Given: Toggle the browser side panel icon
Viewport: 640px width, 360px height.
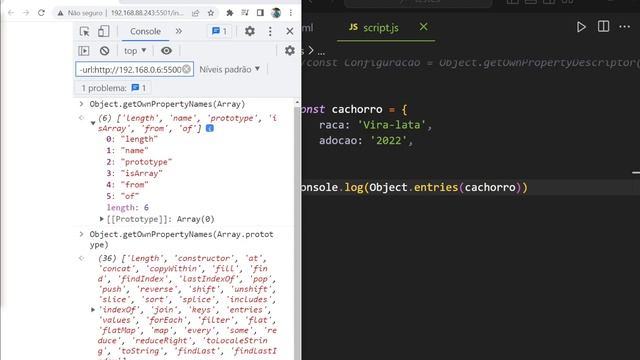Looking at the screenshot, I should pos(260,13).
